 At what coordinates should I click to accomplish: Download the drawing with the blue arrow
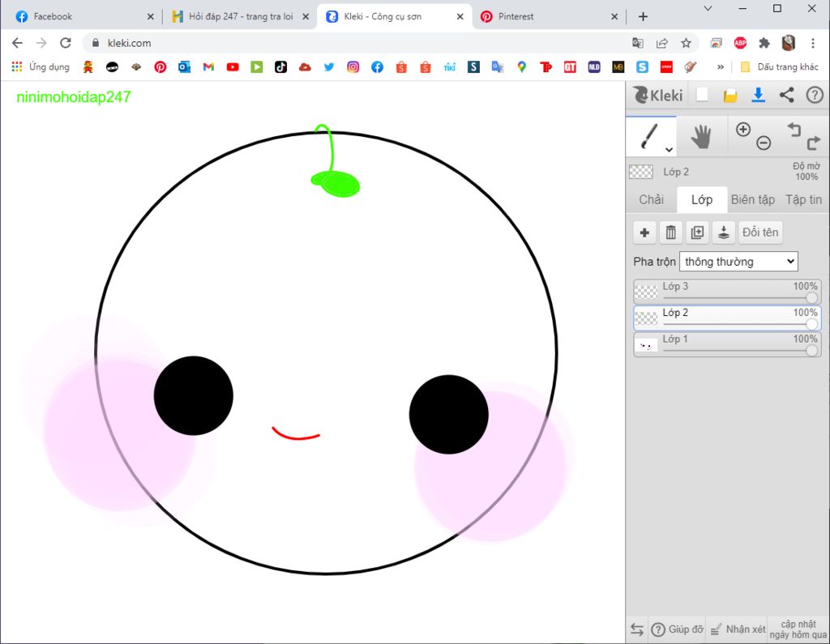pos(758,95)
